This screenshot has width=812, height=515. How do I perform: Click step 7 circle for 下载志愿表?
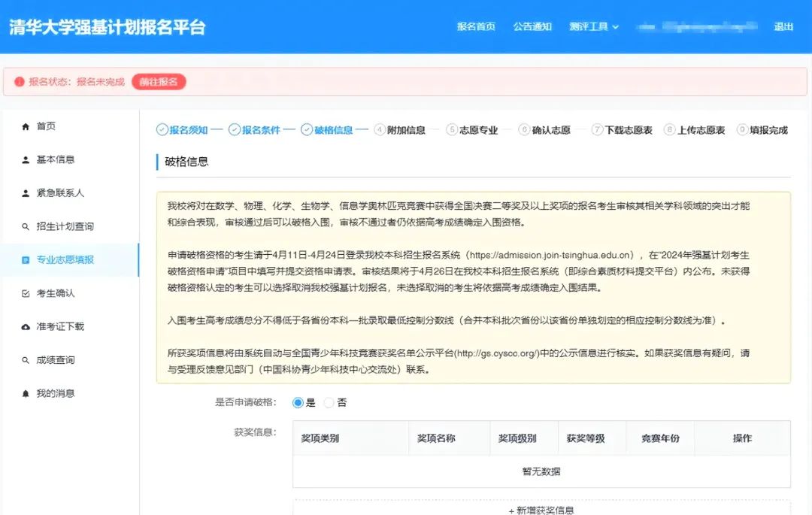pyautogui.click(x=597, y=130)
